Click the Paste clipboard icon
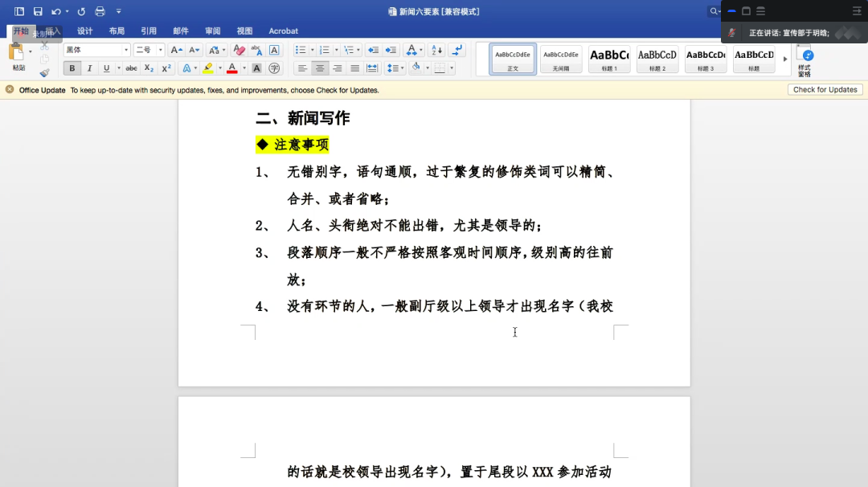This screenshot has width=868, height=487. pyautogui.click(x=16, y=52)
